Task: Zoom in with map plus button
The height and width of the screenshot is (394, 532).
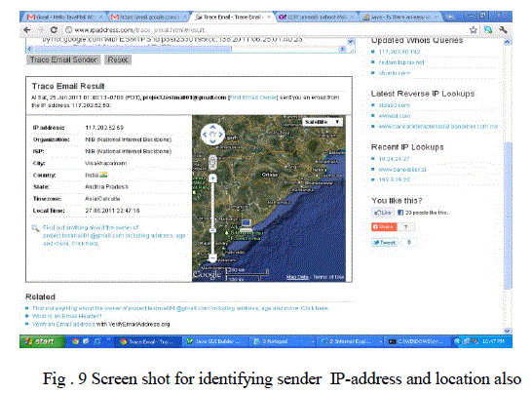Action: 212,177
